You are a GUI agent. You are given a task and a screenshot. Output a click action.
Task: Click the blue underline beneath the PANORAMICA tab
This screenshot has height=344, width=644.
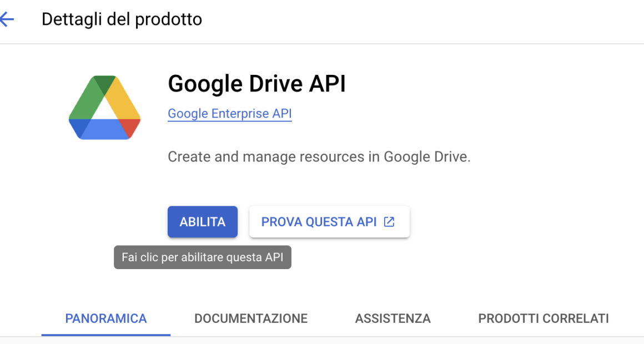(x=106, y=335)
